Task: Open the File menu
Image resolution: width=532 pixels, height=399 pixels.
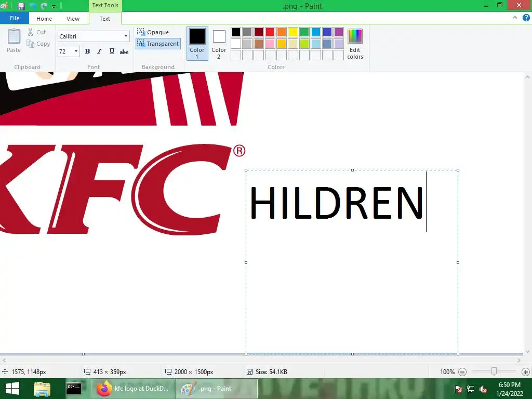Action: (15, 18)
